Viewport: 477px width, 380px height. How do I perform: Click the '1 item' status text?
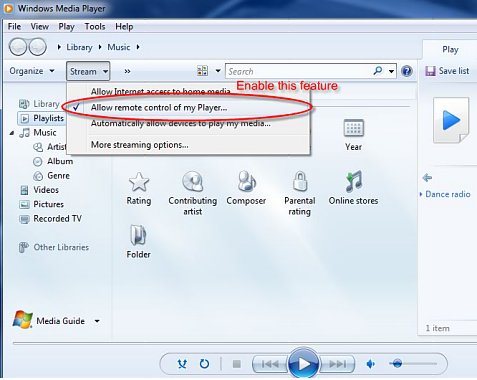(437, 328)
